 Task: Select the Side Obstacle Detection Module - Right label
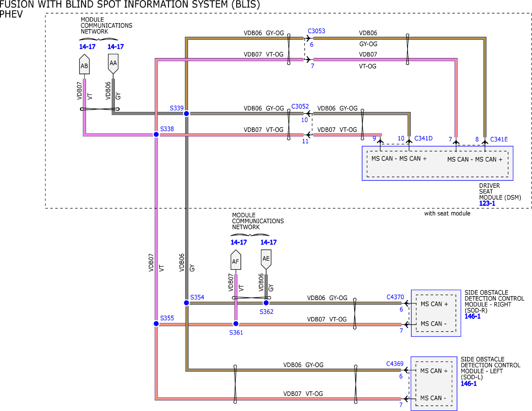click(494, 301)
